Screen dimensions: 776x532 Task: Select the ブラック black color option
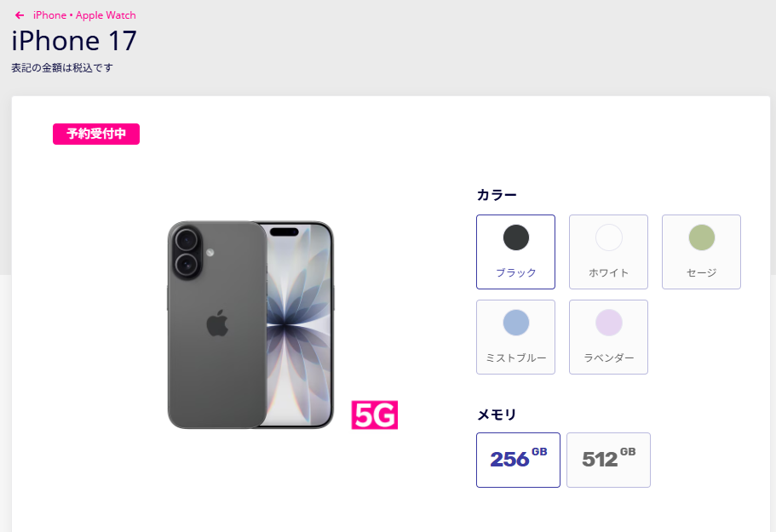click(515, 252)
